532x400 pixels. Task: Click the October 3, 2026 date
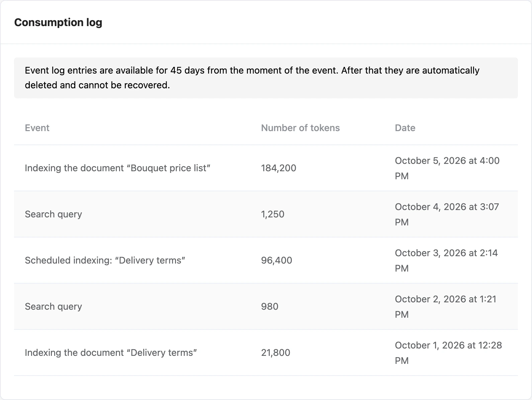(x=446, y=261)
